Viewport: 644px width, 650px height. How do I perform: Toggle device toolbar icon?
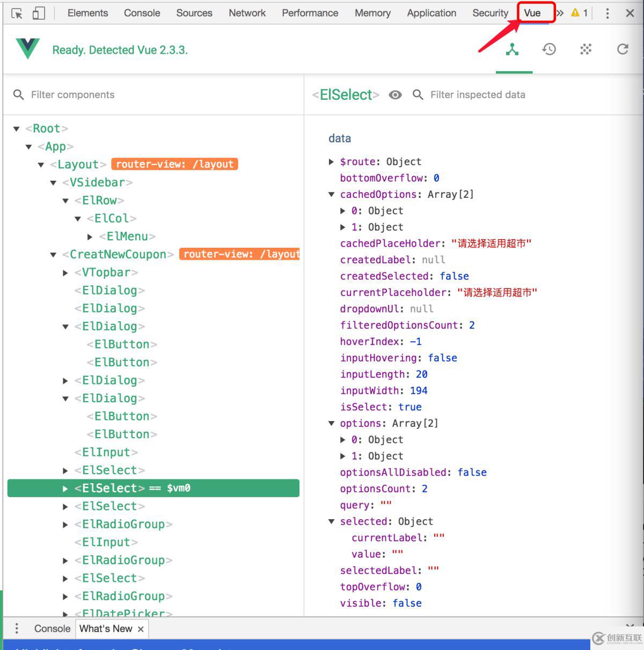(x=39, y=13)
